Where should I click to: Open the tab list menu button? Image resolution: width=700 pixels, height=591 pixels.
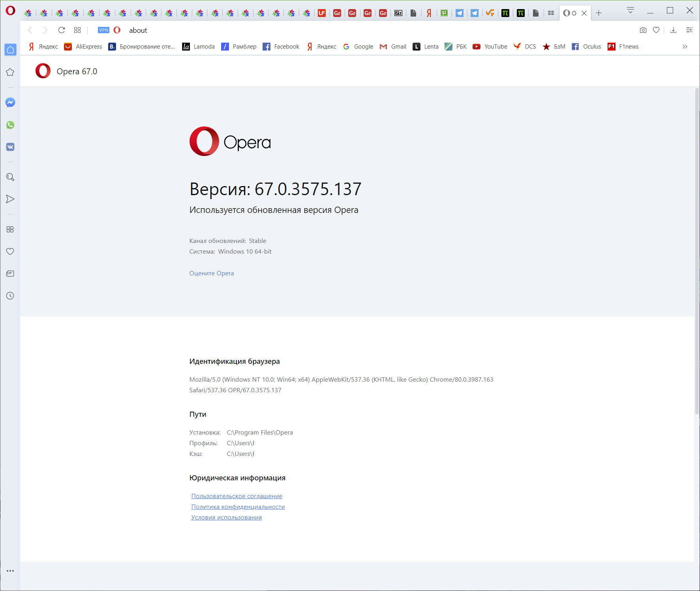click(631, 11)
